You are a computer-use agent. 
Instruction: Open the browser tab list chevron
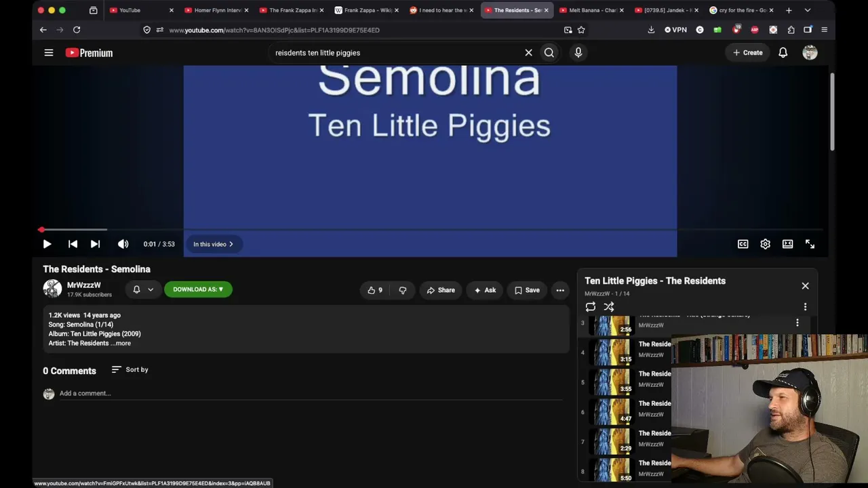[x=807, y=10]
